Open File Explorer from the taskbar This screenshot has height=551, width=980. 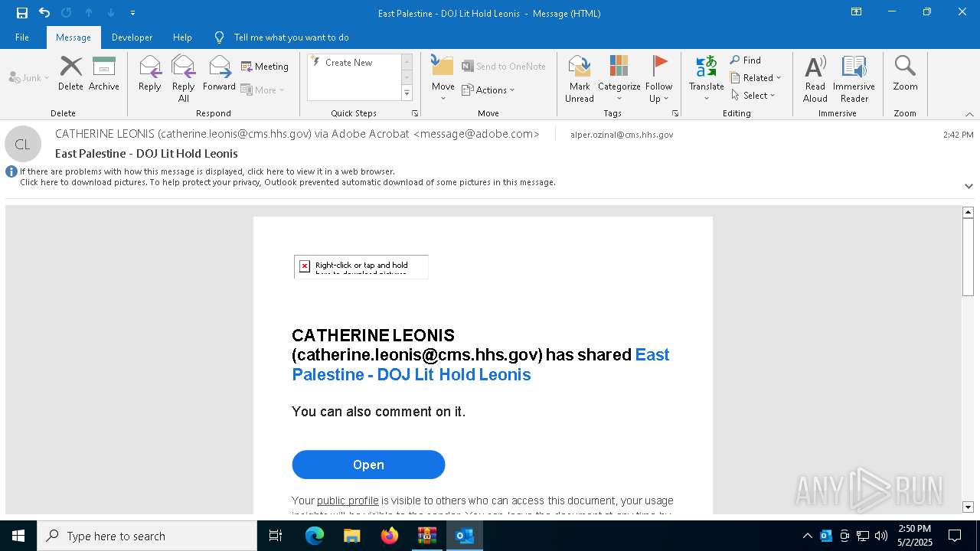pos(351,536)
